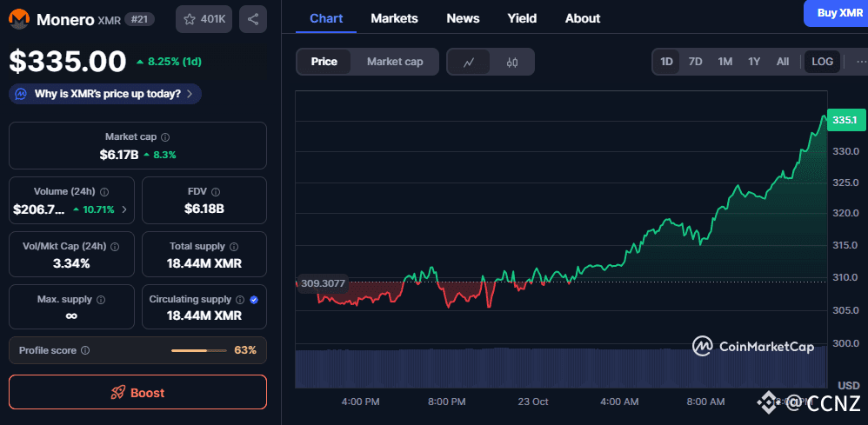Screen dimensions: 868x425
Task: Add Monero to watchlist via star button
Action: (x=204, y=19)
